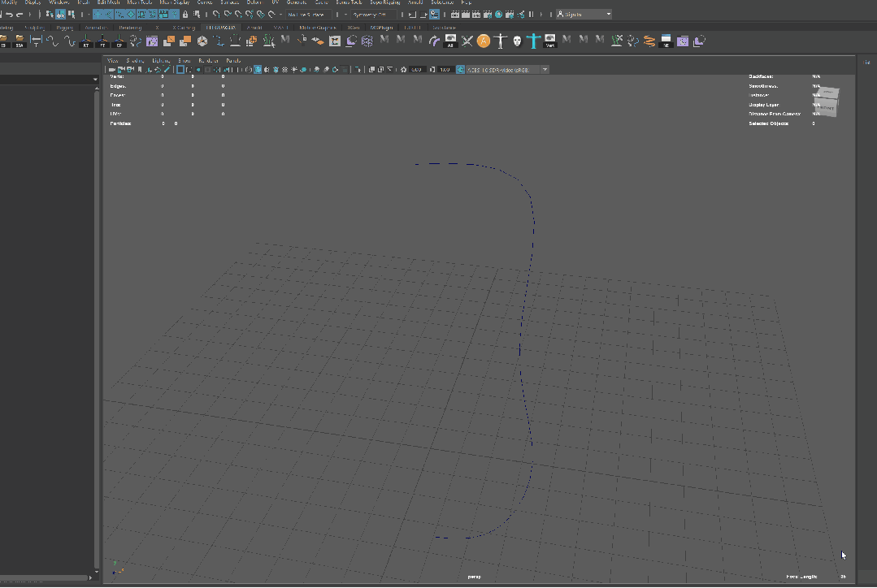This screenshot has width=877, height=588.
Task: Open the viewport Shading menu
Action: pos(135,60)
